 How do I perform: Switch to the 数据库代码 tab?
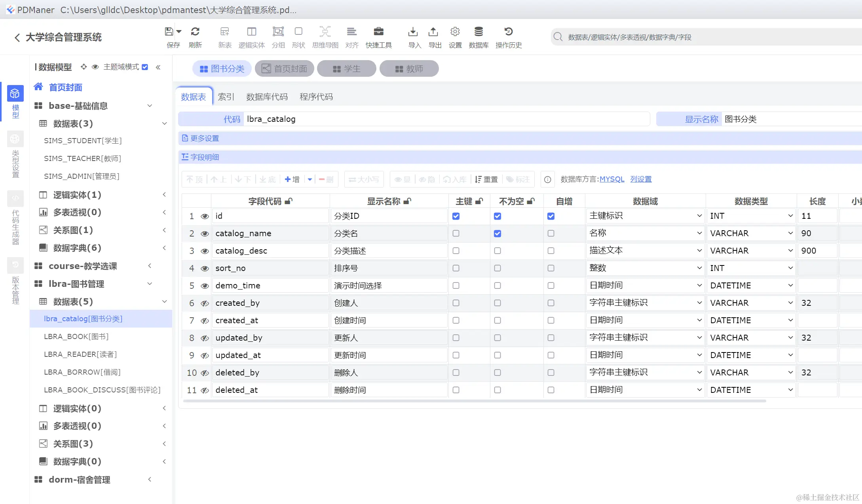click(267, 97)
